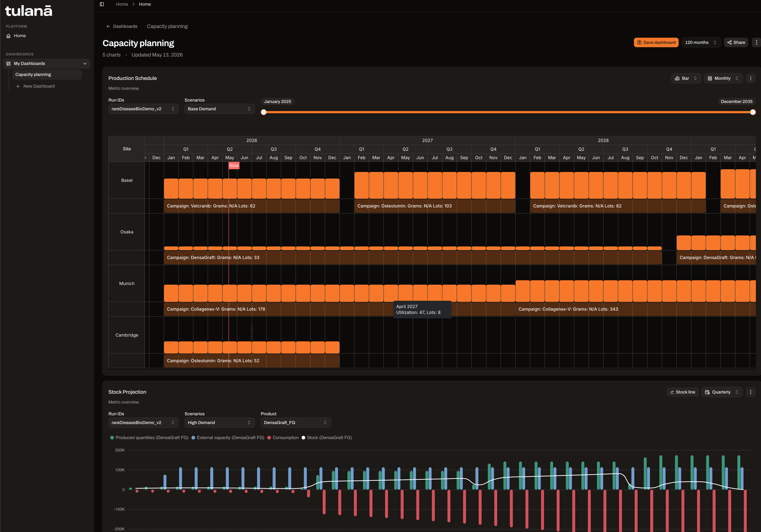Click the Dashboards back link
This screenshot has height=532, width=761.
point(122,27)
